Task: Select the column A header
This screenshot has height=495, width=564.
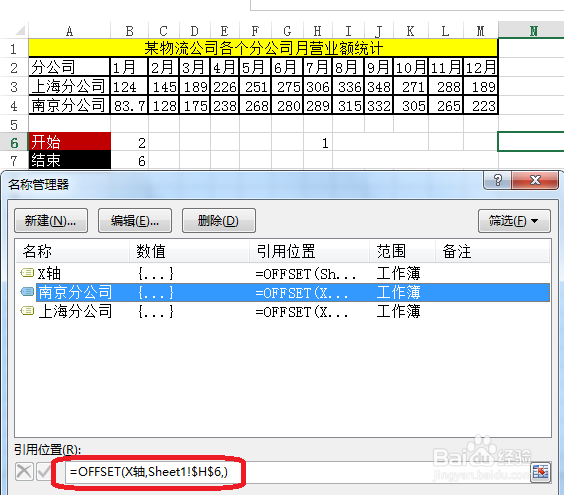Action: click(69, 31)
